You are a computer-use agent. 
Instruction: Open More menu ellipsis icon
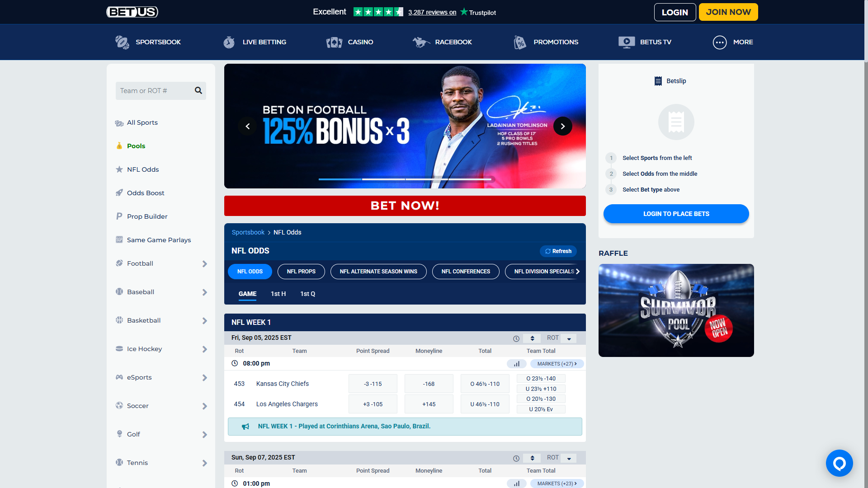pos(719,42)
